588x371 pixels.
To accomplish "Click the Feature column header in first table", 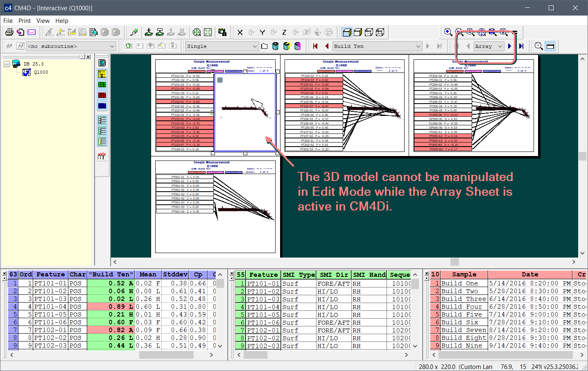I will (x=50, y=274).
